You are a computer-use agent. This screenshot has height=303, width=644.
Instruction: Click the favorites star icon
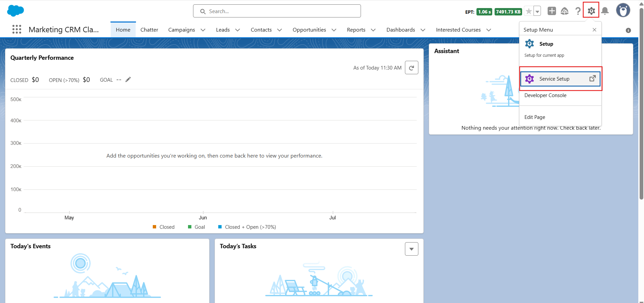point(529,11)
